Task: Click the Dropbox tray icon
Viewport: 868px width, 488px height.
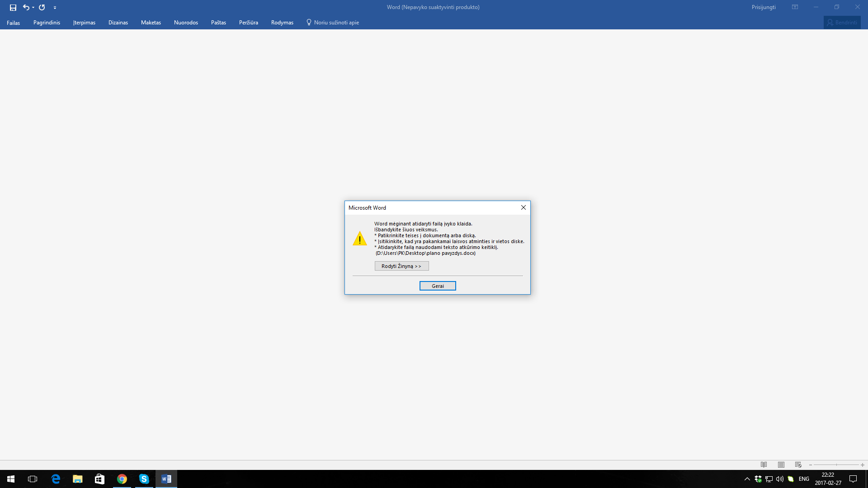Action: click(758, 479)
